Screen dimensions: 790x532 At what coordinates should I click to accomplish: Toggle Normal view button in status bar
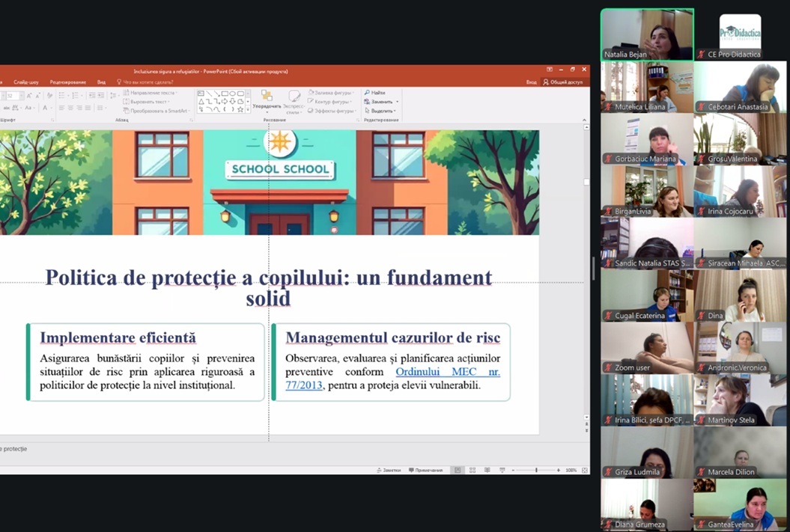point(458,471)
